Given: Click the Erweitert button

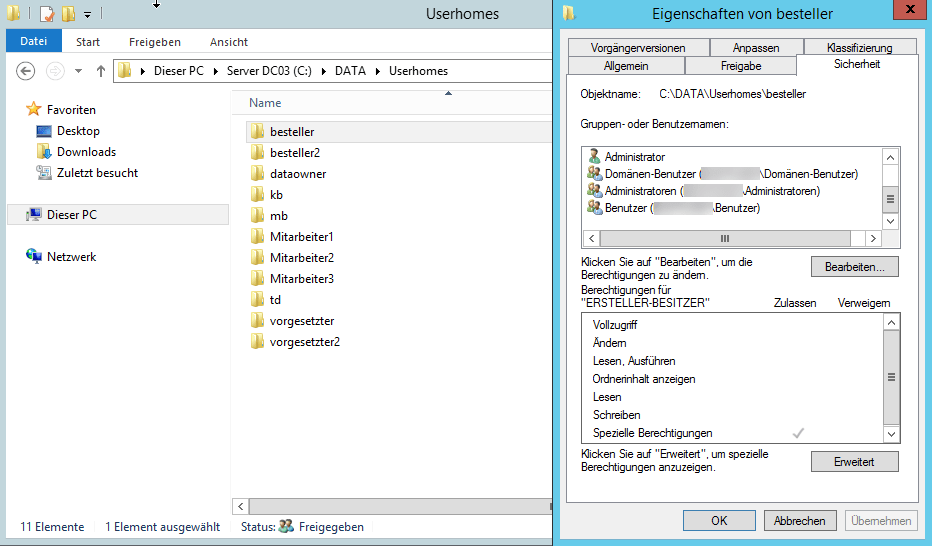Looking at the screenshot, I should 854,462.
